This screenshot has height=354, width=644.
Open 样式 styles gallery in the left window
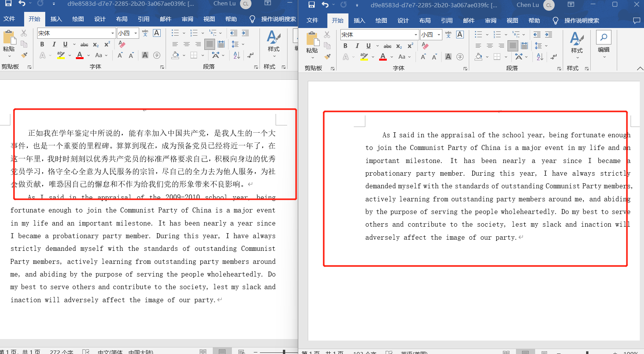(274, 43)
